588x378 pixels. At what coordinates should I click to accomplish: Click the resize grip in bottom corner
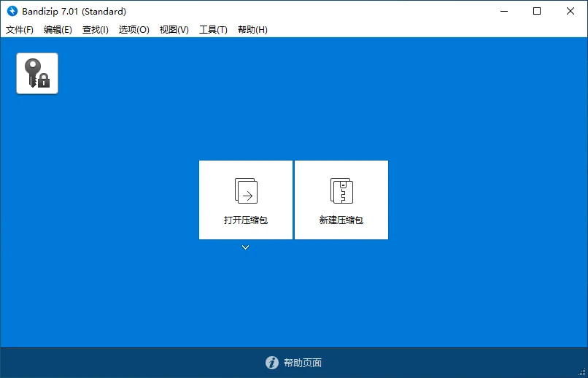(581, 371)
